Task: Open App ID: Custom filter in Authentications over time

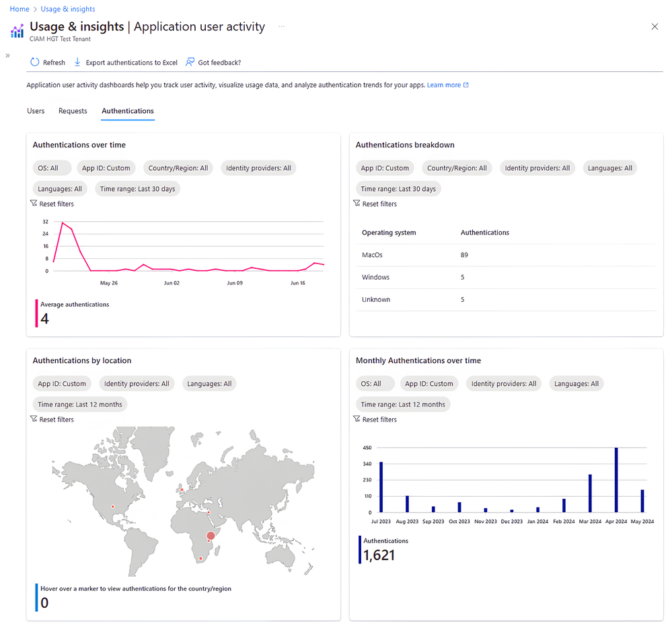Action: [106, 168]
